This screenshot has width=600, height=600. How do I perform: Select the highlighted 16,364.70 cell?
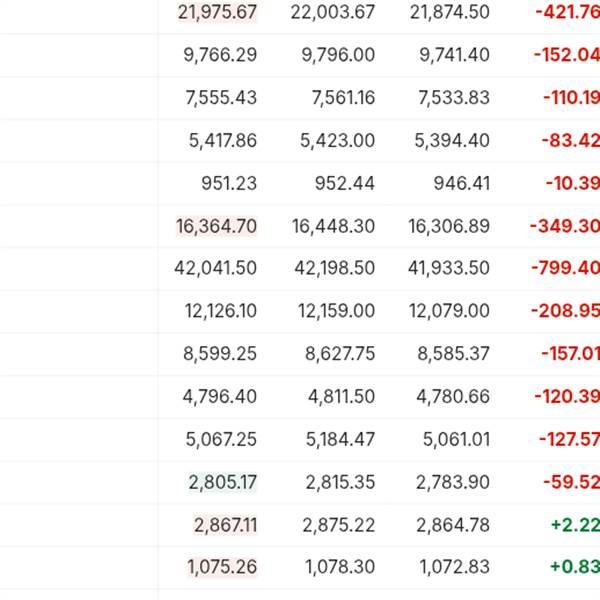217,227
